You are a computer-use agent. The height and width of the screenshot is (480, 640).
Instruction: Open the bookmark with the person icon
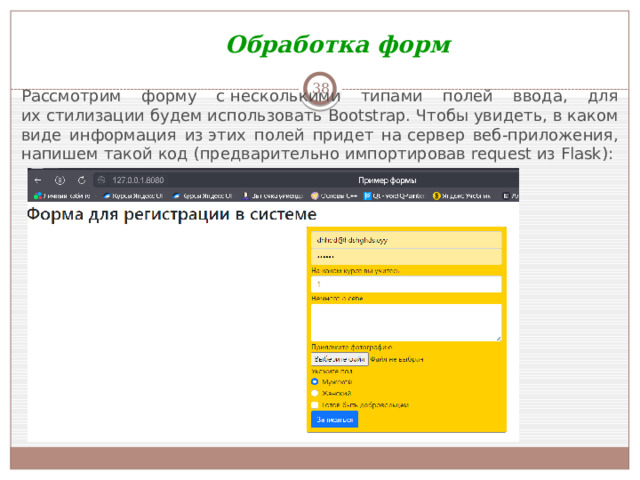(272, 196)
